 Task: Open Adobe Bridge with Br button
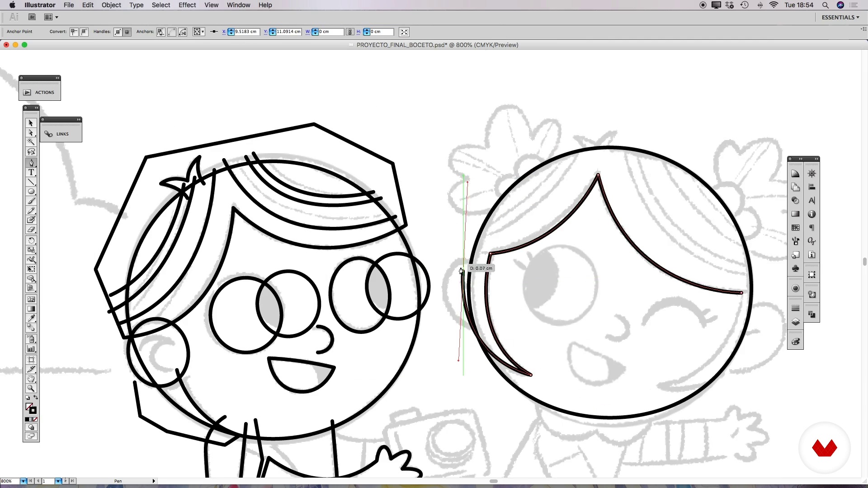pos(32,17)
